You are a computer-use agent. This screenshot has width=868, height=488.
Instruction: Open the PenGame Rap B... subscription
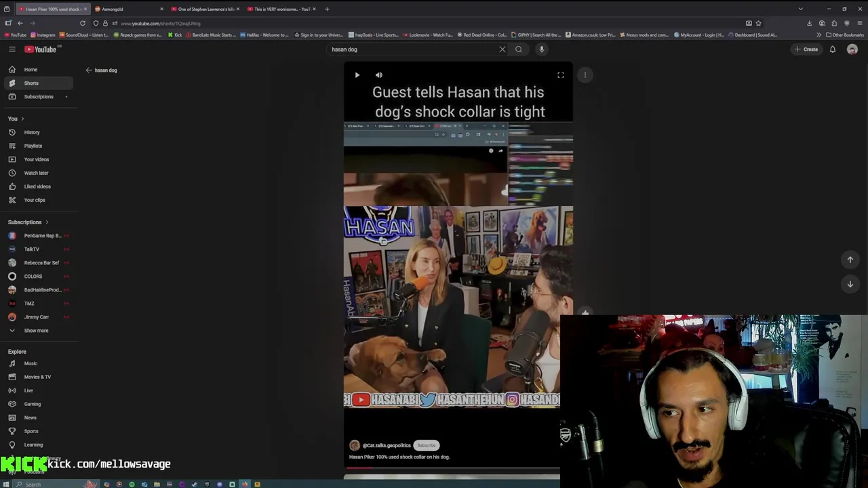point(38,235)
